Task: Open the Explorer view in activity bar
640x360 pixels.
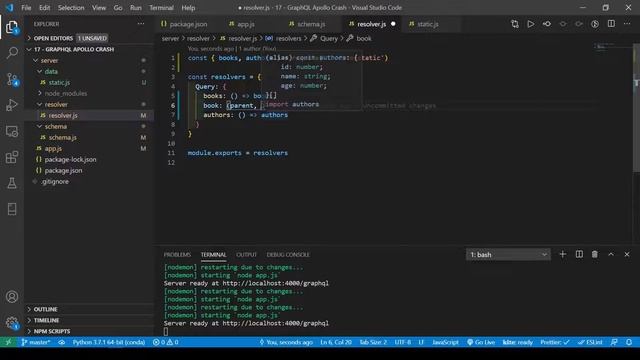Action: (x=12, y=27)
